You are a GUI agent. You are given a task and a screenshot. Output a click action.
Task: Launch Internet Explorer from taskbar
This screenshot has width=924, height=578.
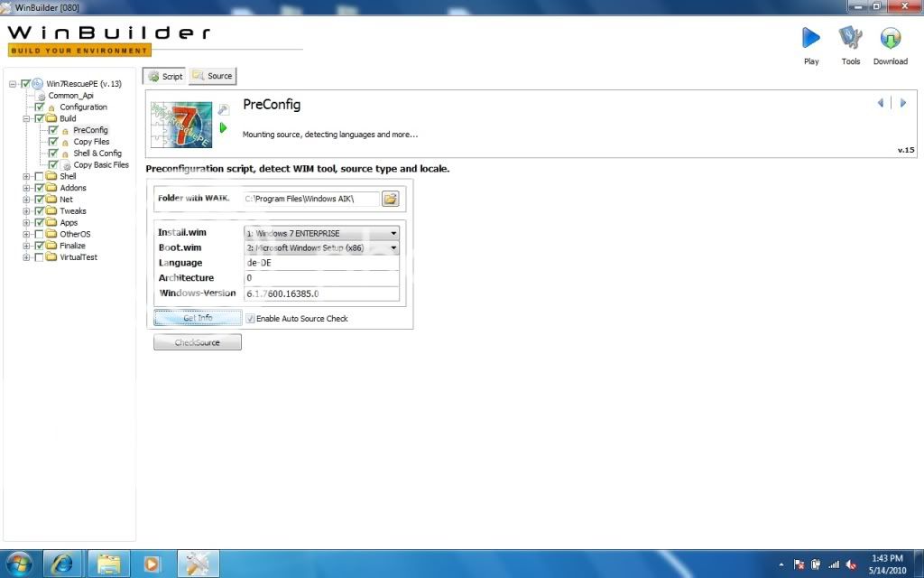[62, 564]
